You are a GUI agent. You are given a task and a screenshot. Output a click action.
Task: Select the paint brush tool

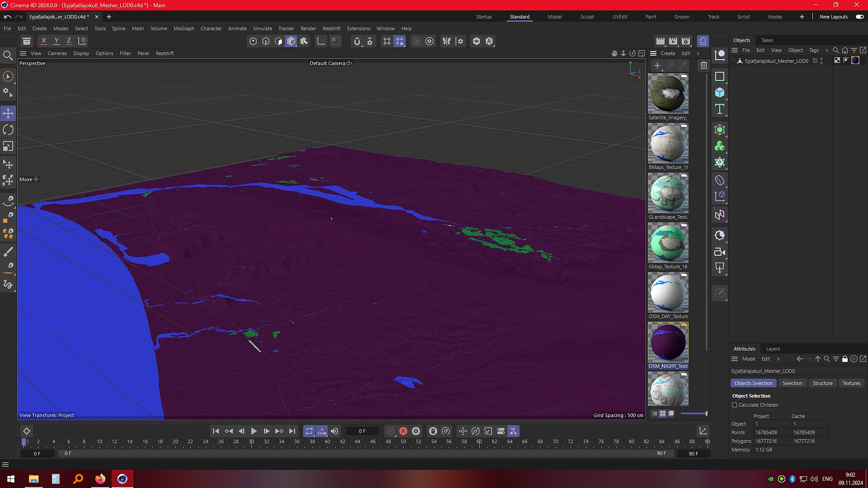click(x=8, y=252)
